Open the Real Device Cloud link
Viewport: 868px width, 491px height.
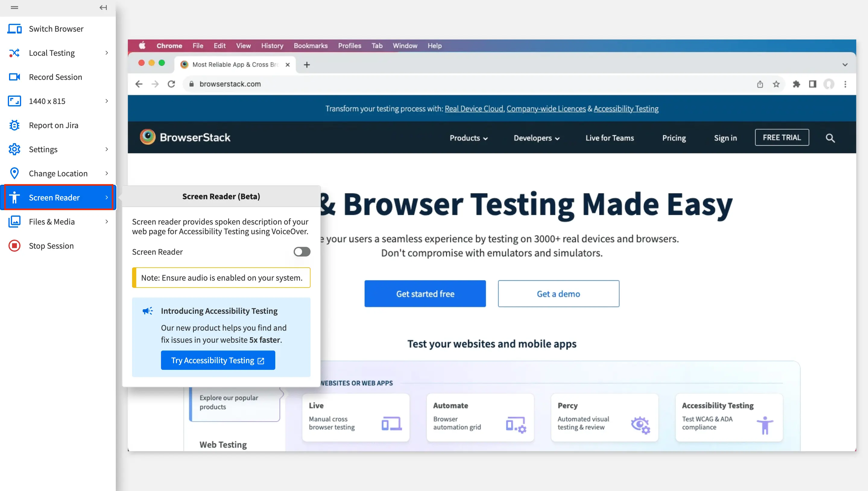click(473, 109)
